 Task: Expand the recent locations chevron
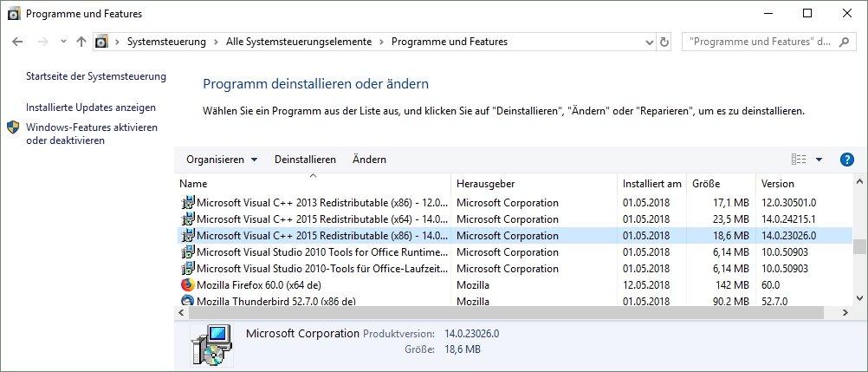(x=63, y=42)
